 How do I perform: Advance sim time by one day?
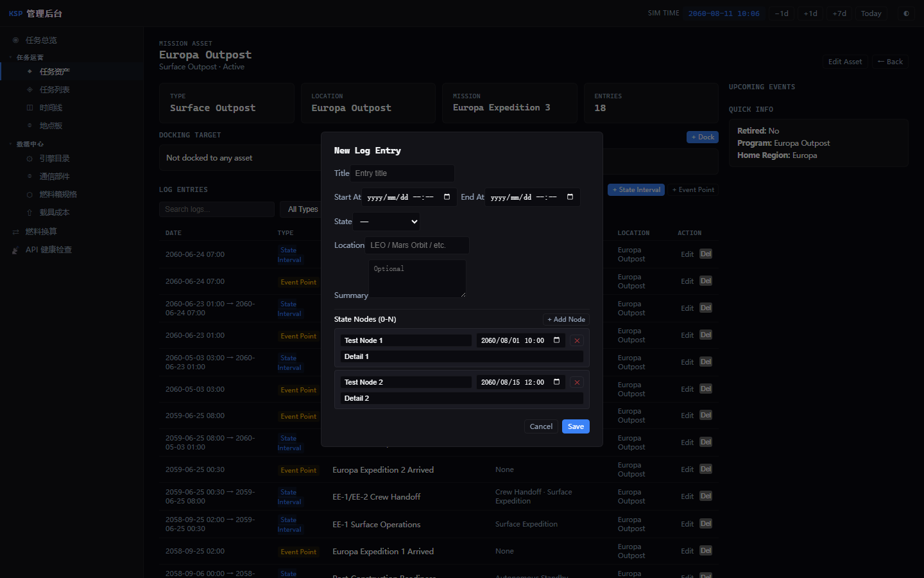pyautogui.click(x=810, y=13)
